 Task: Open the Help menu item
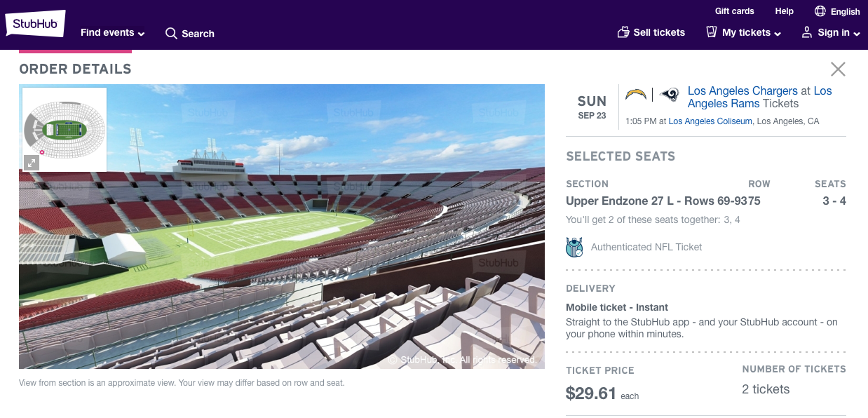pos(784,11)
